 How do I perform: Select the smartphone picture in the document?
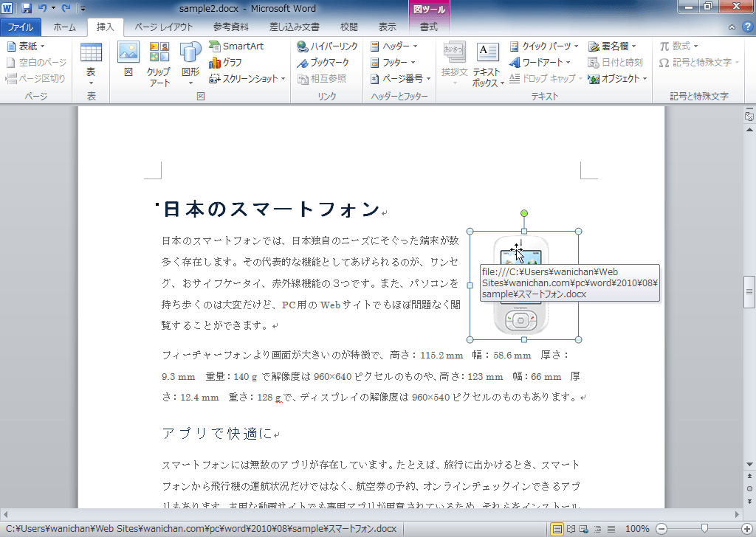point(524,285)
